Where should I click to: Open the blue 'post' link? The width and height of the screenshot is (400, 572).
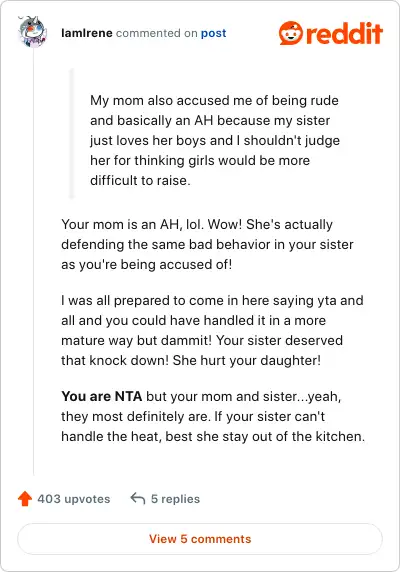coord(213,33)
